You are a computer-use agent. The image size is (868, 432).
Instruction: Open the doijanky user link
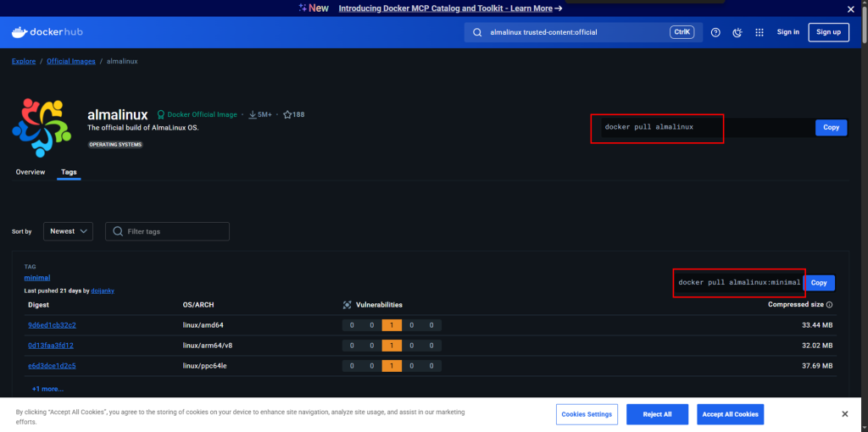click(x=103, y=291)
